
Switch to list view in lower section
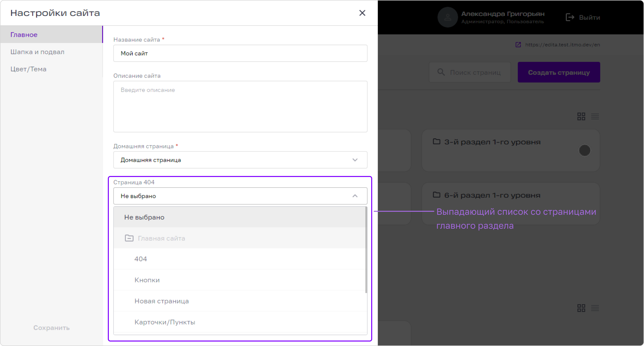(x=595, y=308)
